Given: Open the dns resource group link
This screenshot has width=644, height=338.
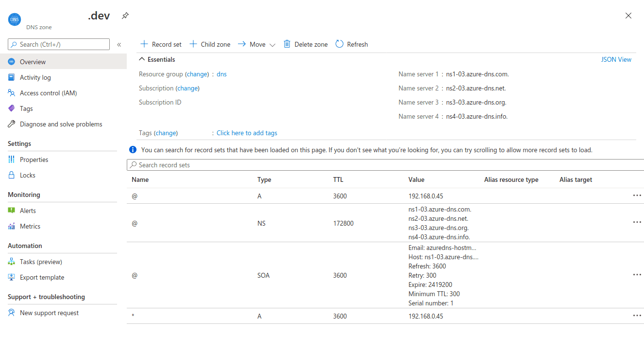Looking at the screenshot, I should [221, 74].
